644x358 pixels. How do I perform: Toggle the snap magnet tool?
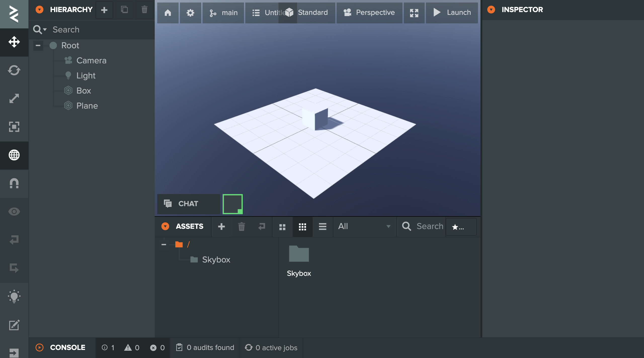click(x=14, y=183)
